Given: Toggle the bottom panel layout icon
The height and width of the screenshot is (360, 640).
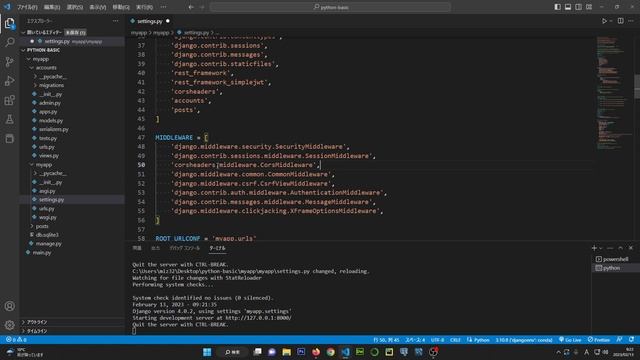Looking at the screenshot, I should (x=568, y=7).
